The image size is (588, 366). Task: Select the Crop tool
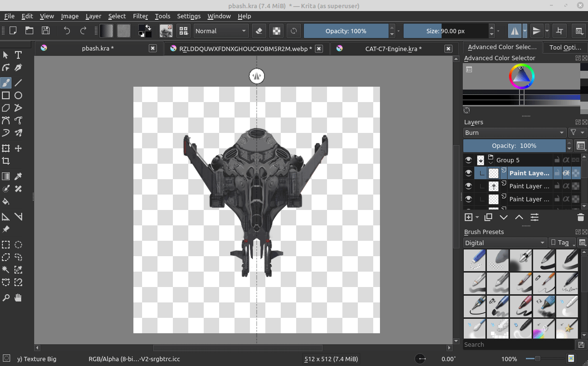click(x=6, y=161)
